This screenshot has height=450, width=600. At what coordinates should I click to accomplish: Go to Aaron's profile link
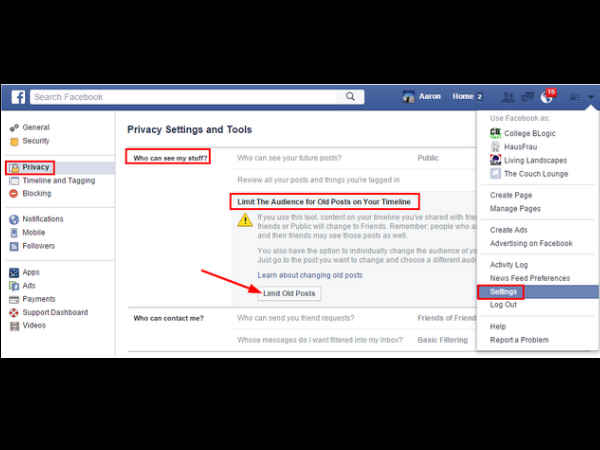[x=430, y=97]
